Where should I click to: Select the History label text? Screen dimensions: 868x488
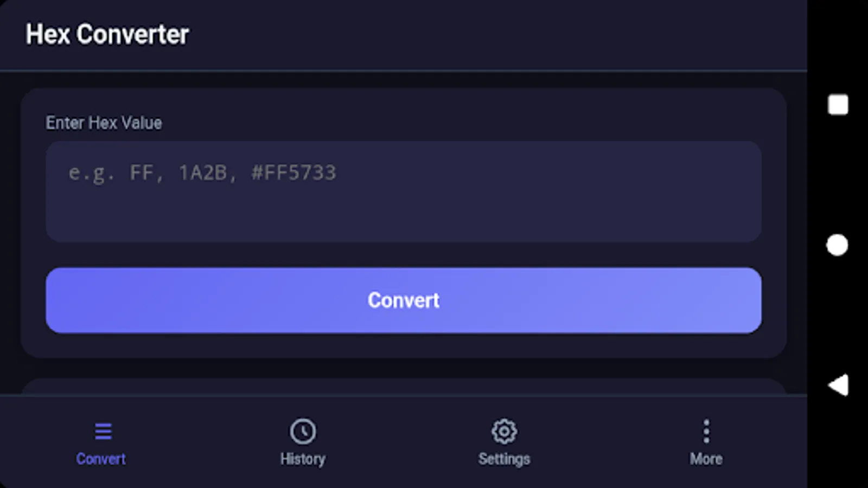coord(303,458)
